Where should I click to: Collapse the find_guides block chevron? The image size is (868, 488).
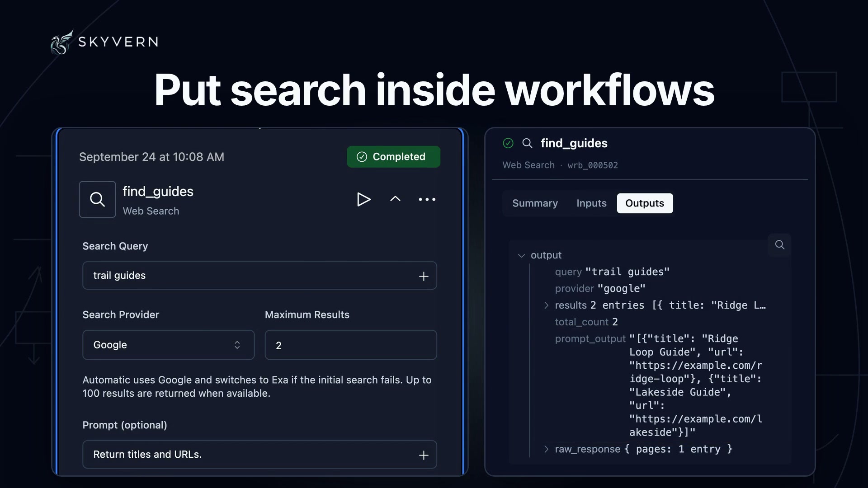395,199
